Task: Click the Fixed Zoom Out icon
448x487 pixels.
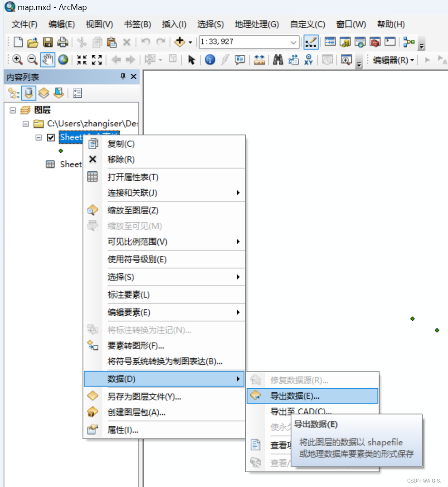Action: 97,60
